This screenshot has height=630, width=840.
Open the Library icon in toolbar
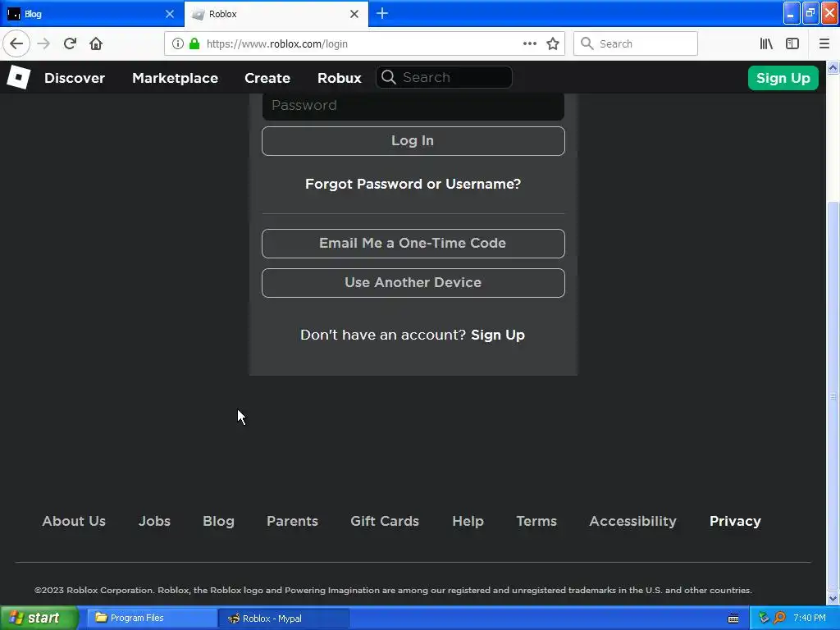[766, 43]
